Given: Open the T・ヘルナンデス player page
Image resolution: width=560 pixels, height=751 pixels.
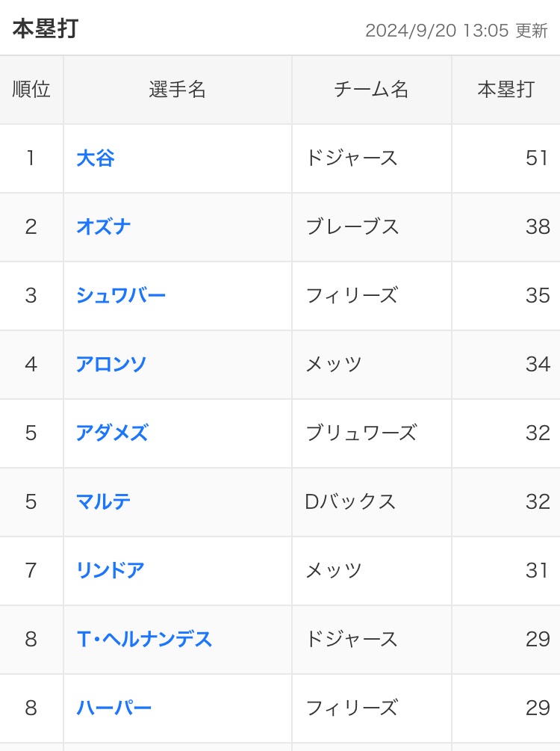Looking at the screenshot, I should pyautogui.click(x=144, y=639).
